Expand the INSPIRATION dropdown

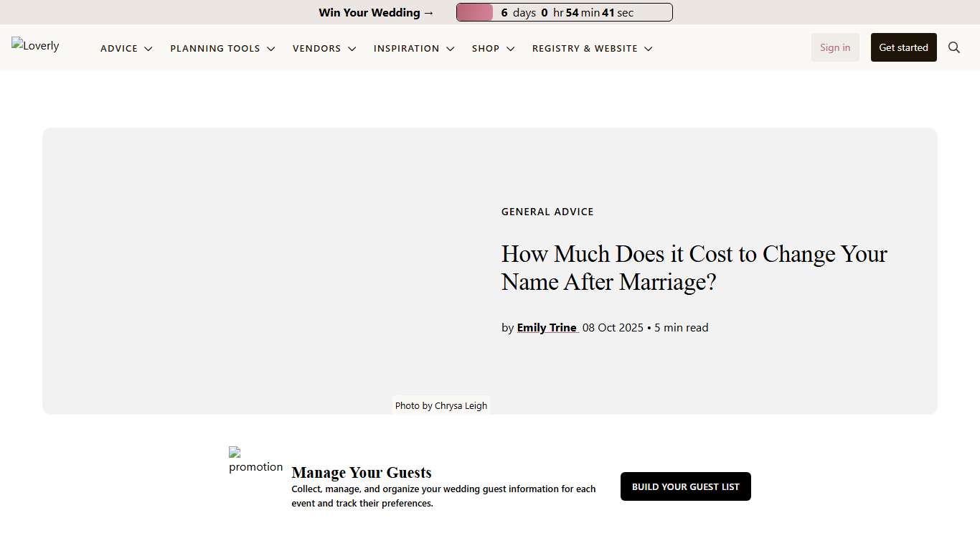(x=451, y=49)
